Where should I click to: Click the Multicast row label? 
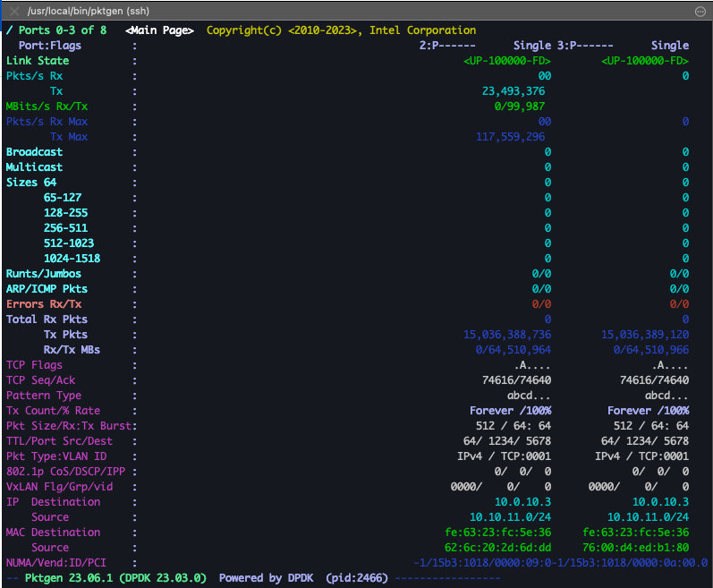[35, 167]
